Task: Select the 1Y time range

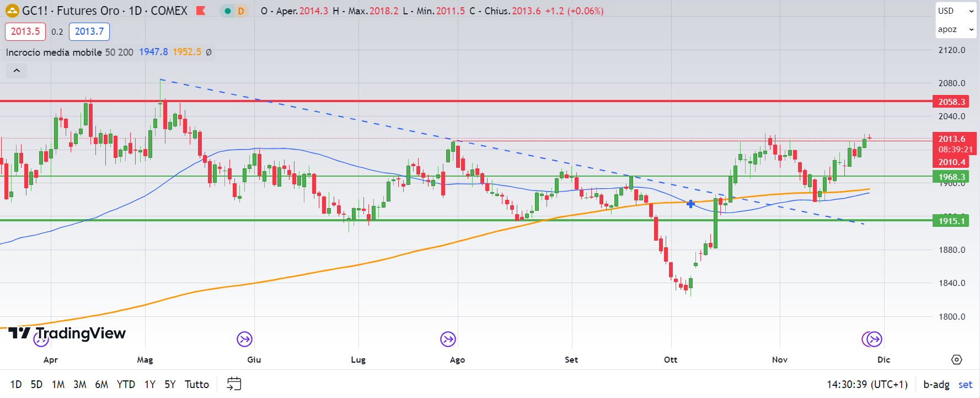Action: click(x=150, y=384)
